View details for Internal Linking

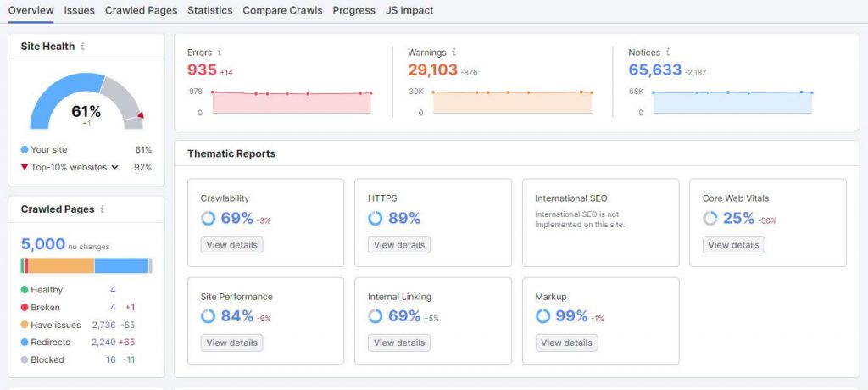[398, 343]
